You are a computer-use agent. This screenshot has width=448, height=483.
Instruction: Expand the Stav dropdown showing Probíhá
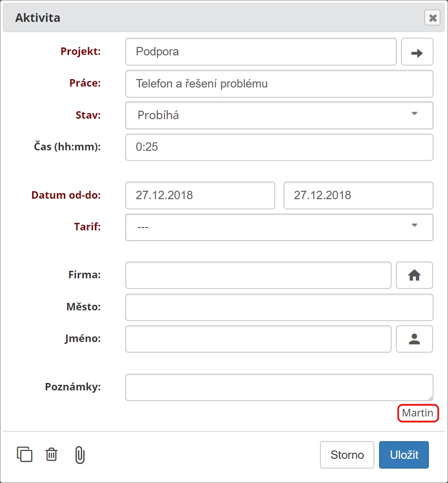click(x=279, y=115)
